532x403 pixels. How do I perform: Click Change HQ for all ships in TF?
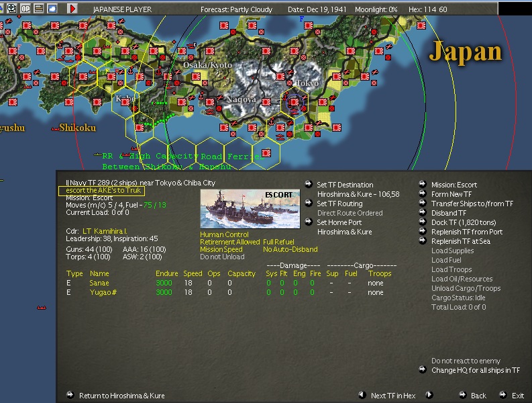pyautogui.click(x=476, y=370)
